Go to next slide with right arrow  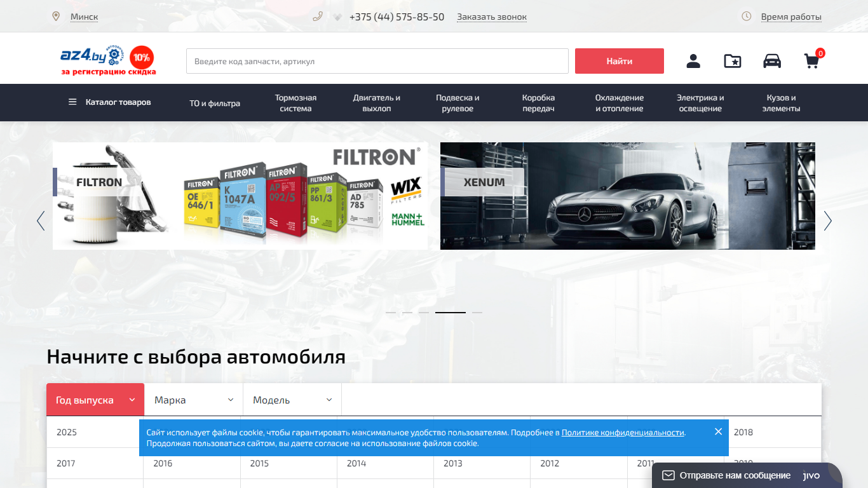click(x=827, y=220)
